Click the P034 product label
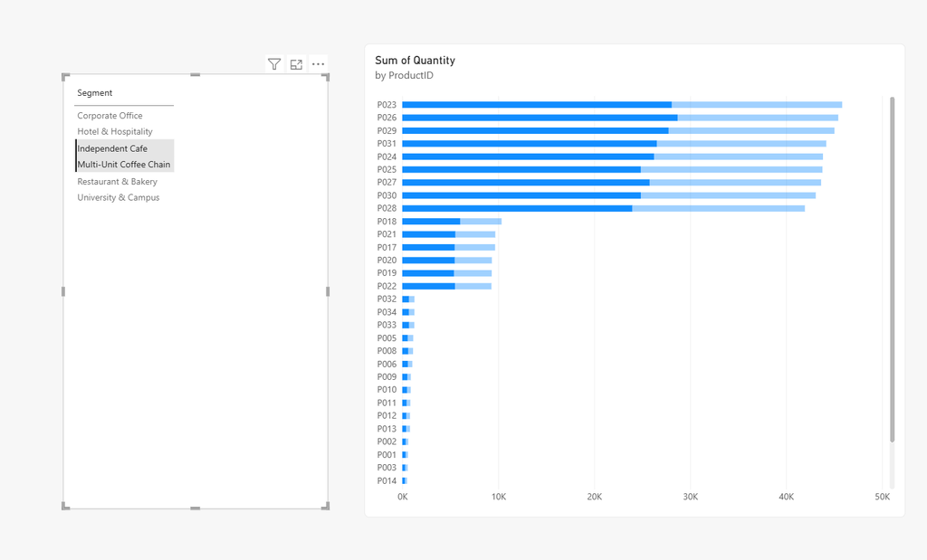The image size is (927, 560). [387, 312]
